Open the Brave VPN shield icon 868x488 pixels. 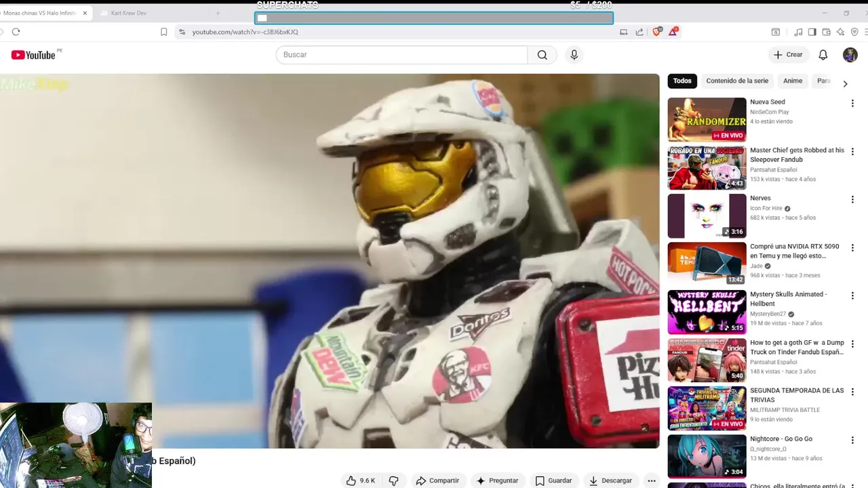point(854,32)
